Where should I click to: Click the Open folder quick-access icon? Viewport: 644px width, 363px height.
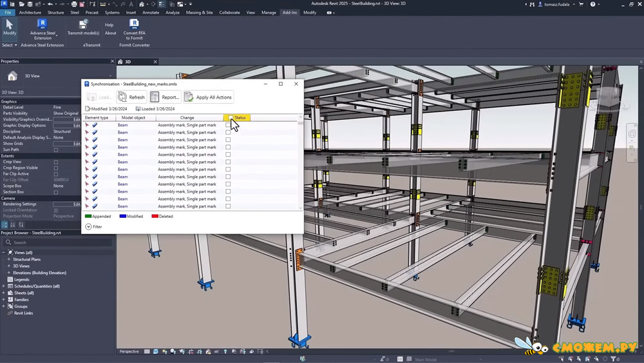tap(21, 4)
